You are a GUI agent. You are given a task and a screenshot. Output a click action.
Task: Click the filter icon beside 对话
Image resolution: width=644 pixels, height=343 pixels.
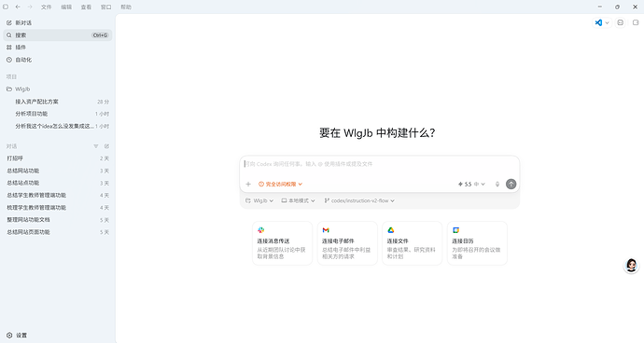click(96, 146)
